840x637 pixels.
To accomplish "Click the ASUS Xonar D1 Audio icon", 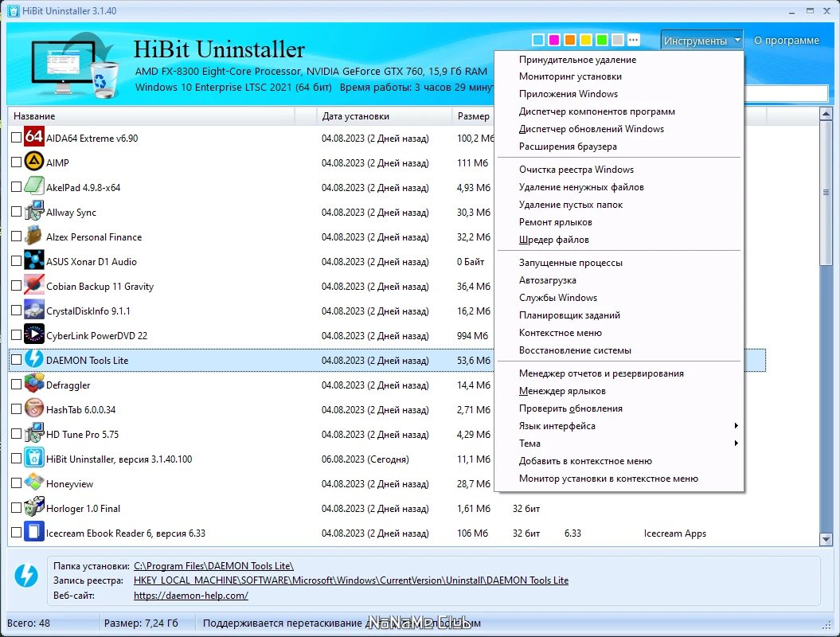I will [33, 260].
